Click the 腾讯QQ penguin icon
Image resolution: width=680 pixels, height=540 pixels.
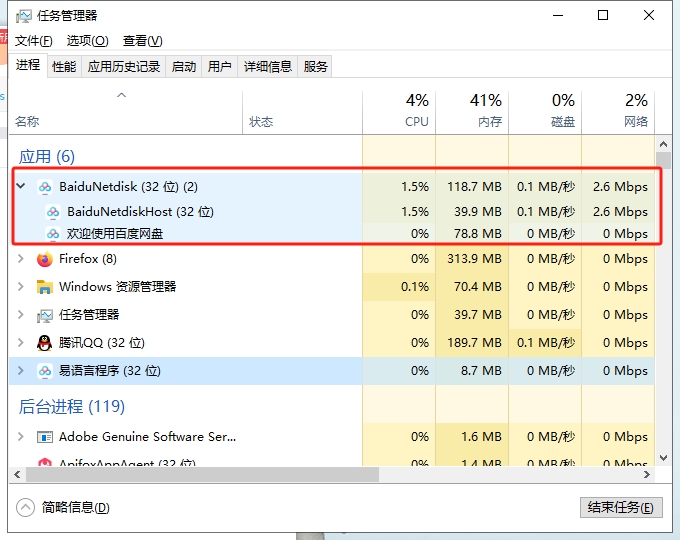[44, 343]
